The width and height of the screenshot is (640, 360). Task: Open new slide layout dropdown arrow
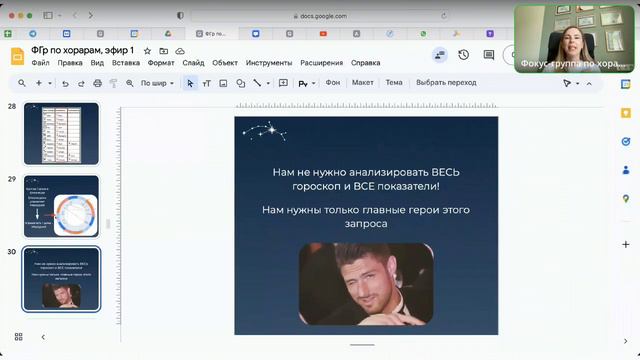(x=50, y=83)
